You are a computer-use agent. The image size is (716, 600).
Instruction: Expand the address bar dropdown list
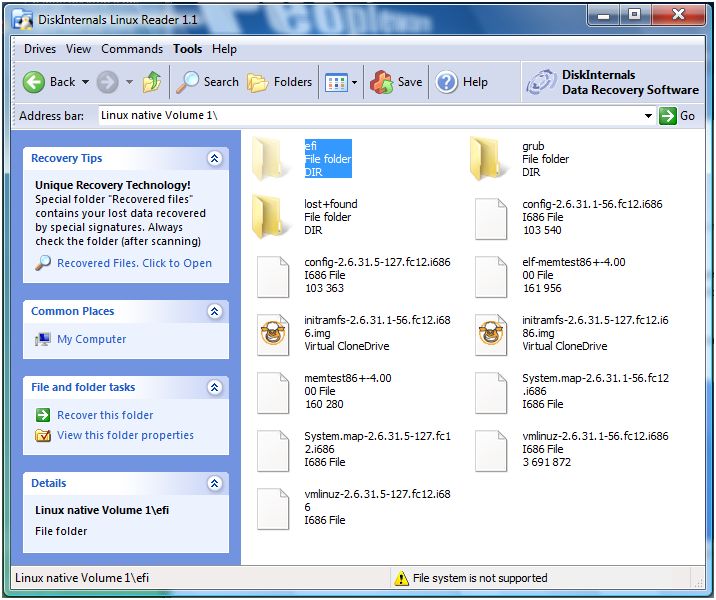pos(648,116)
